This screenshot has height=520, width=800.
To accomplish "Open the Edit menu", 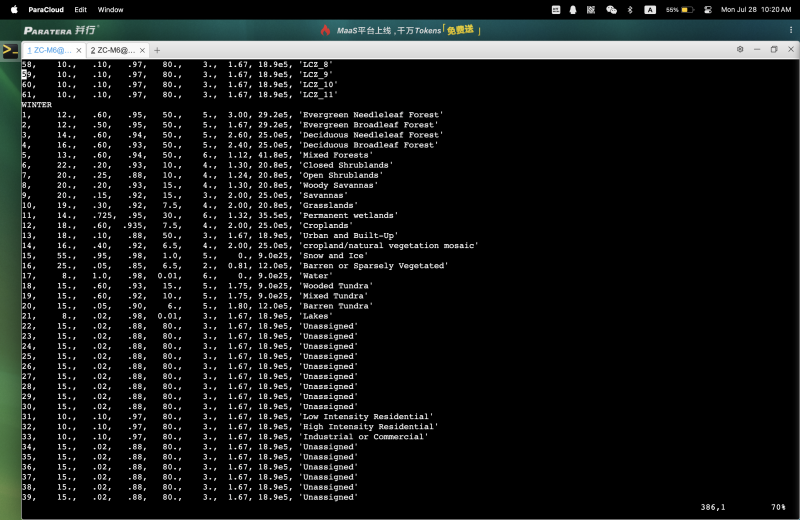I will (x=80, y=9).
